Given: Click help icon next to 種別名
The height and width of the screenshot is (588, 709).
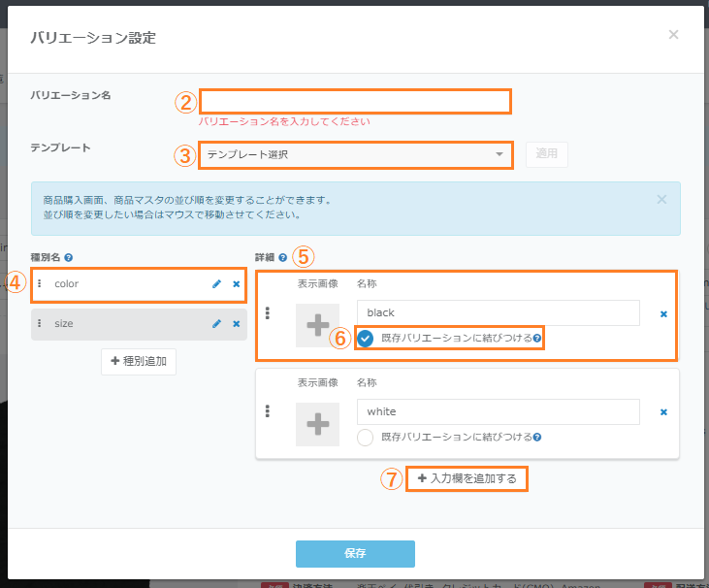Looking at the screenshot, I should click(x=69, y=258).
